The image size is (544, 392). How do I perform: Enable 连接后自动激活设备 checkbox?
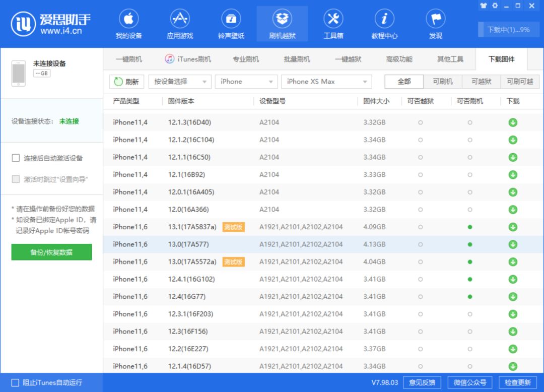(16, 158)
